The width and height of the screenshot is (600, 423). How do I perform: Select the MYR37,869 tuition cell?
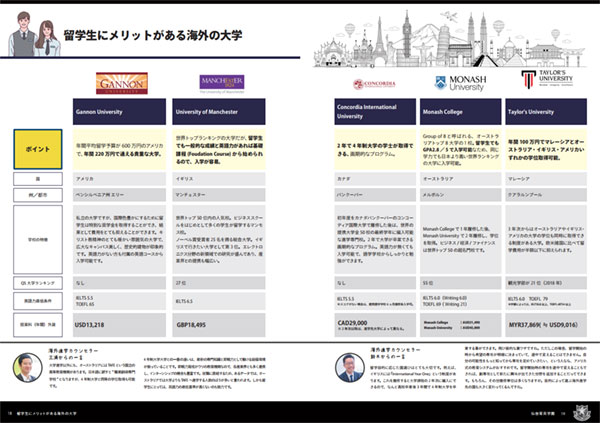tap(546, 325)
